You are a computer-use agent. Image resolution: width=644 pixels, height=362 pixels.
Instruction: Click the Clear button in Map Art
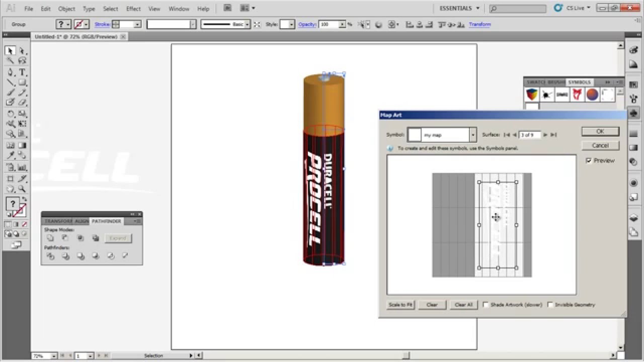[x=432, y=305]
